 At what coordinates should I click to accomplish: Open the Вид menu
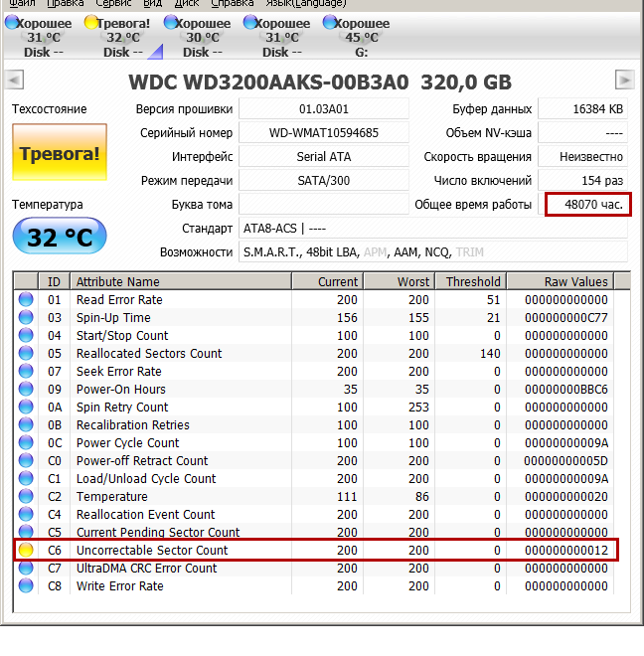click(152, 3)
